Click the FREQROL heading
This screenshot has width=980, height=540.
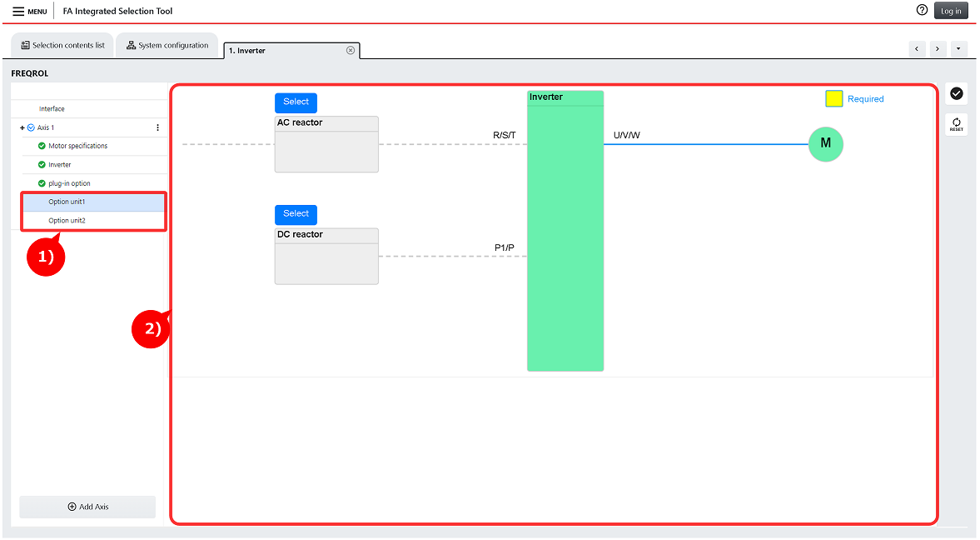pos(29,73)
